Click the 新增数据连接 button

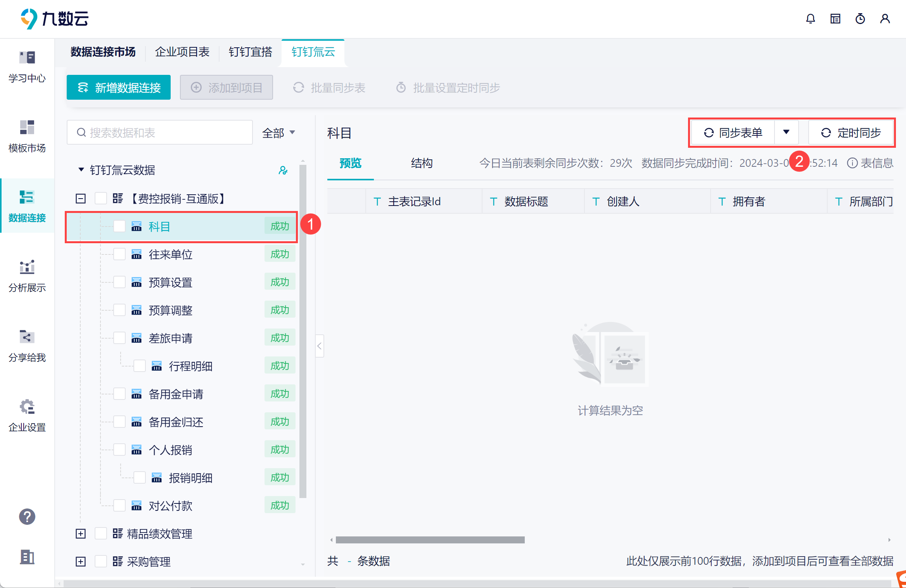pyautogui.click(x=119, y=88)
